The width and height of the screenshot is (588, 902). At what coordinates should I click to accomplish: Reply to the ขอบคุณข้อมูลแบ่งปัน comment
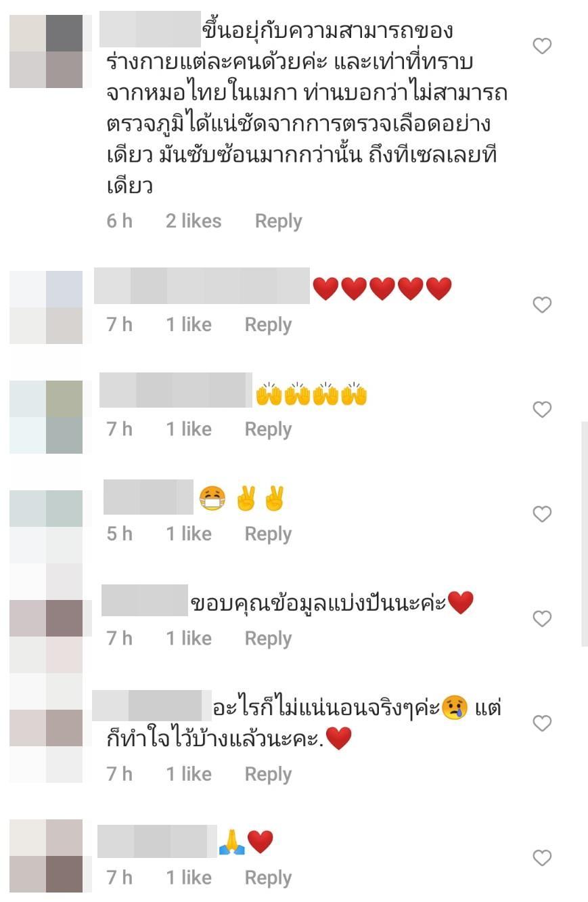[x=268, y=639]
